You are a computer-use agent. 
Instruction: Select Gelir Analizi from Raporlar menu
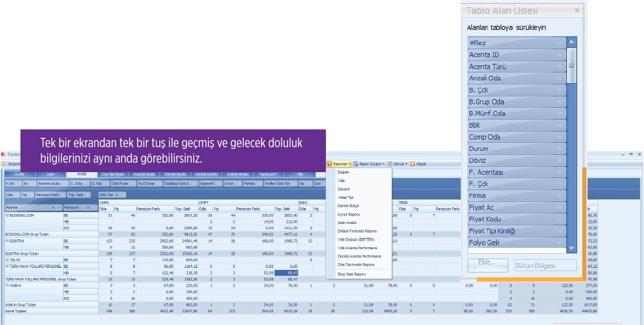coord(346,222)
